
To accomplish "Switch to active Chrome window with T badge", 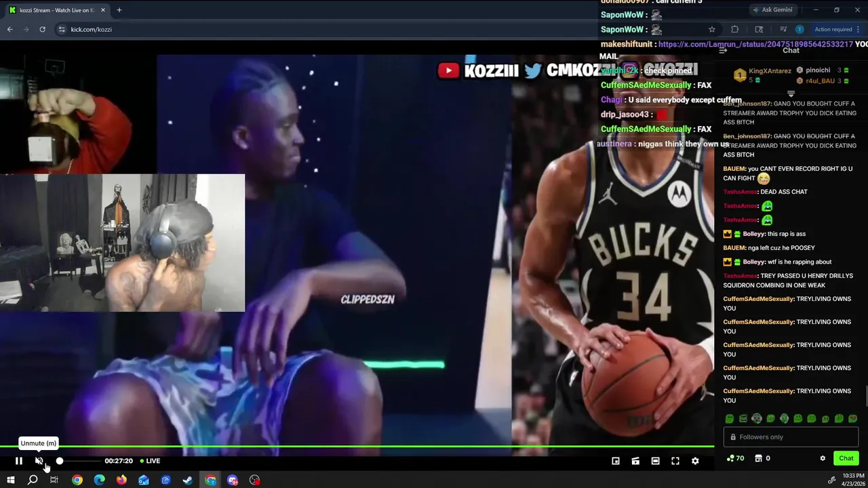I will pos(211,480).
